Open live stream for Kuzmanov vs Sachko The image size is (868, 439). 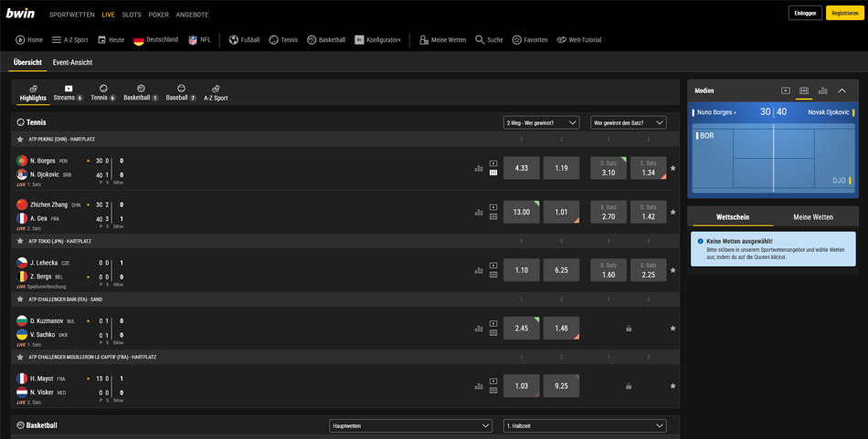(493, 323)
